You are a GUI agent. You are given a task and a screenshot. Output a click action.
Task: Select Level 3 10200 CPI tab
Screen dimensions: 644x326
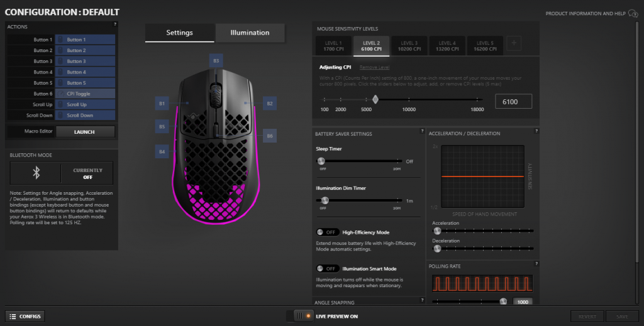tap(409, 46)
